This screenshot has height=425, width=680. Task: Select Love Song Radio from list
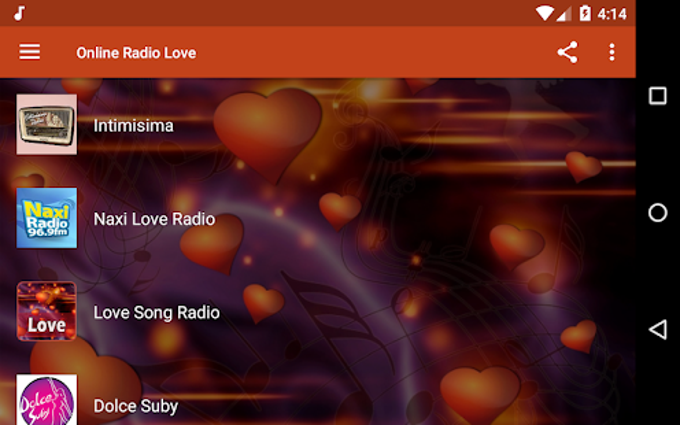coord(157,313)
